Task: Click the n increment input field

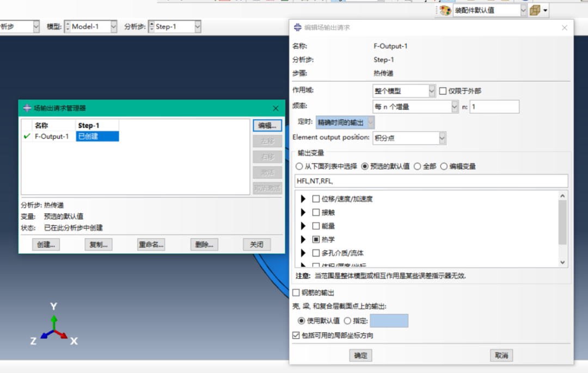Action: click(x=494, y=107)
